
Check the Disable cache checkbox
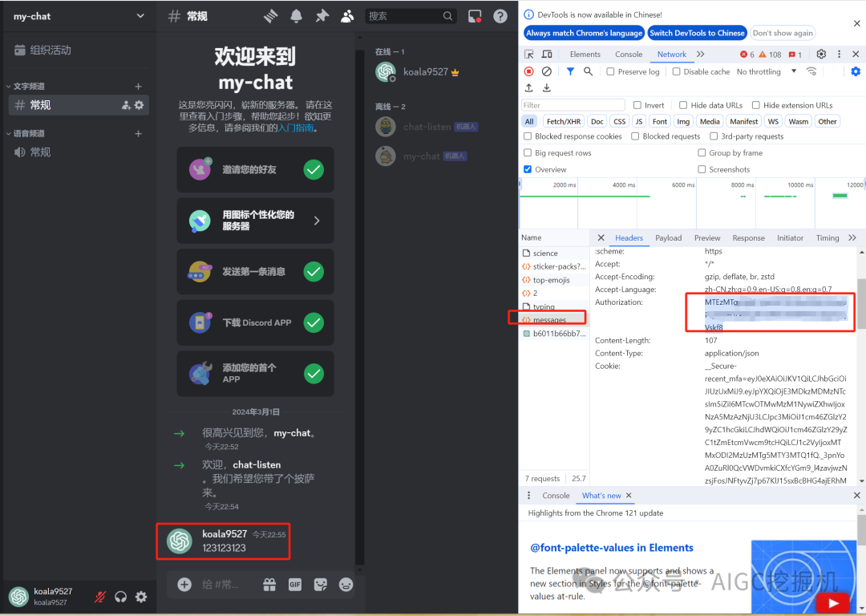coord(677,71)
